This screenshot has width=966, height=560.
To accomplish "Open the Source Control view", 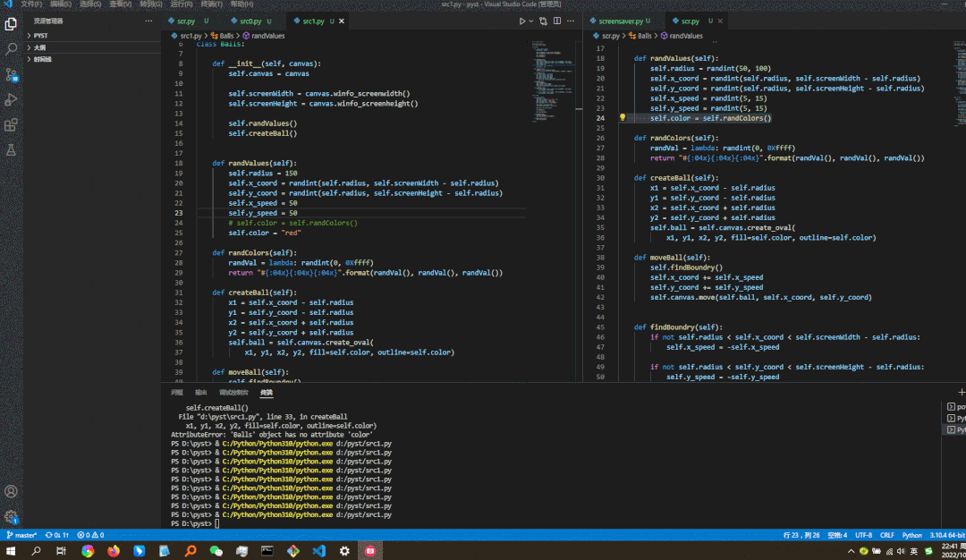I will (x=11, y=74).
